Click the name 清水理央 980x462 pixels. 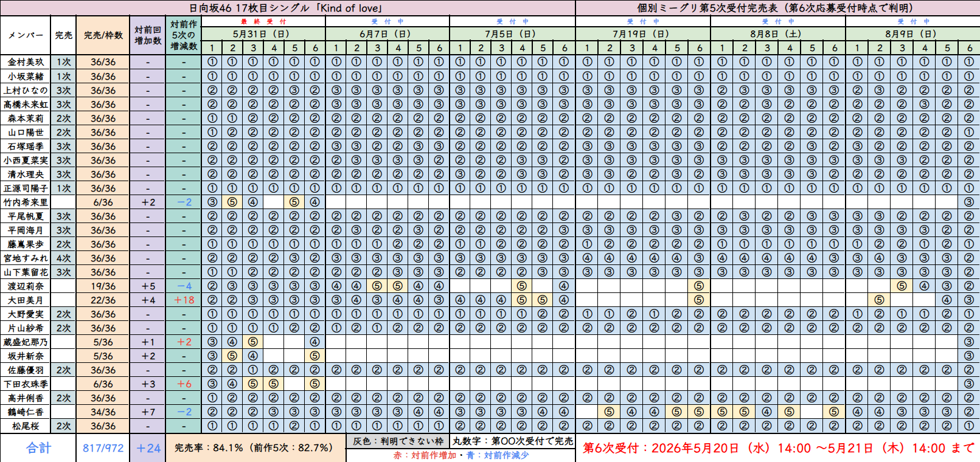coord(26,174)
